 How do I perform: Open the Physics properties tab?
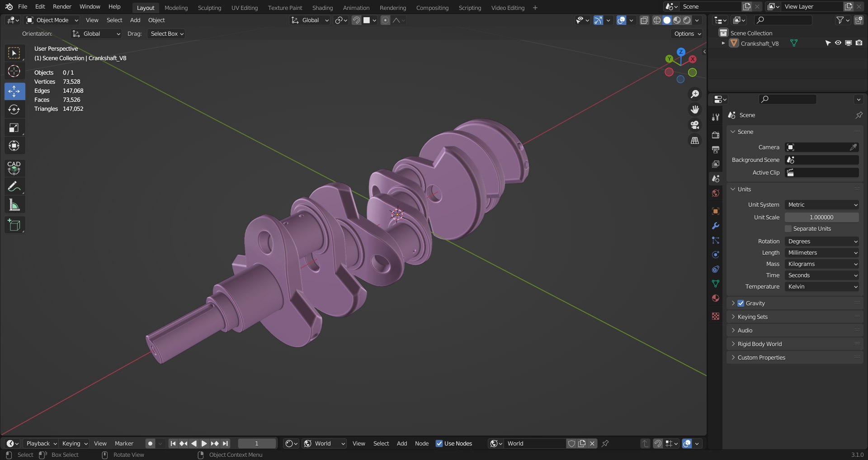[x=715, y=255]
